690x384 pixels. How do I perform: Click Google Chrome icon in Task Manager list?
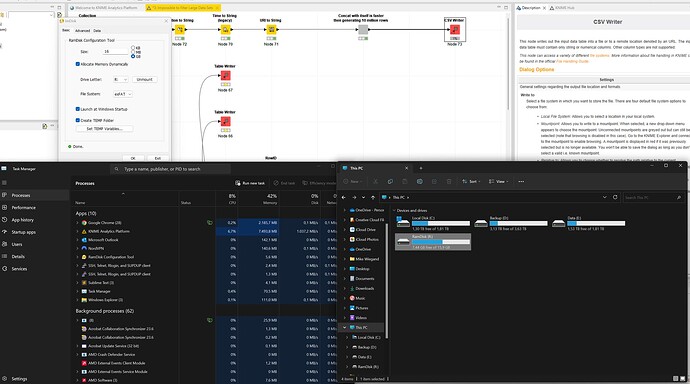pyautogui.click(x=84, y=223)
